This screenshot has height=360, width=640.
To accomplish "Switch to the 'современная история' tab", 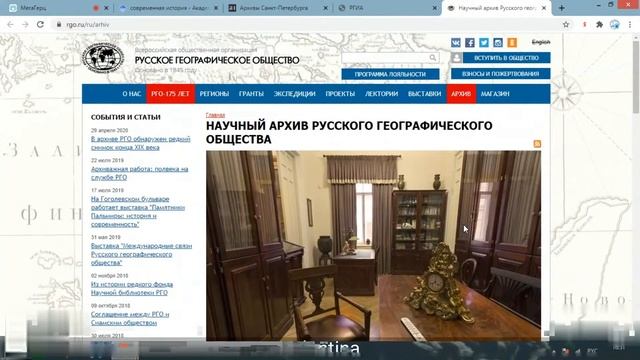I will pos(169,8).
